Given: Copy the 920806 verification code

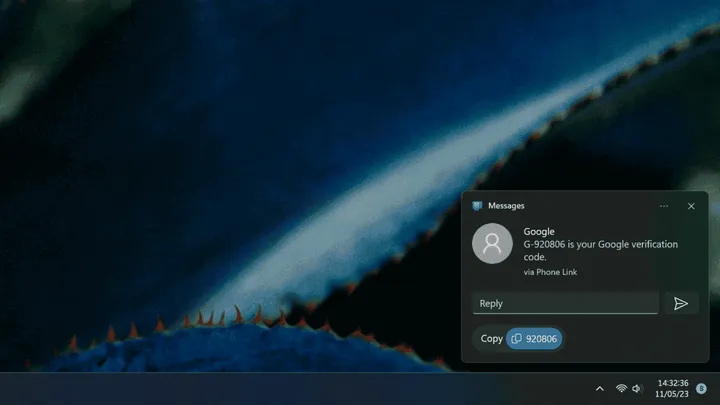Looking at the screenshot, I should [x=534, y=338].
